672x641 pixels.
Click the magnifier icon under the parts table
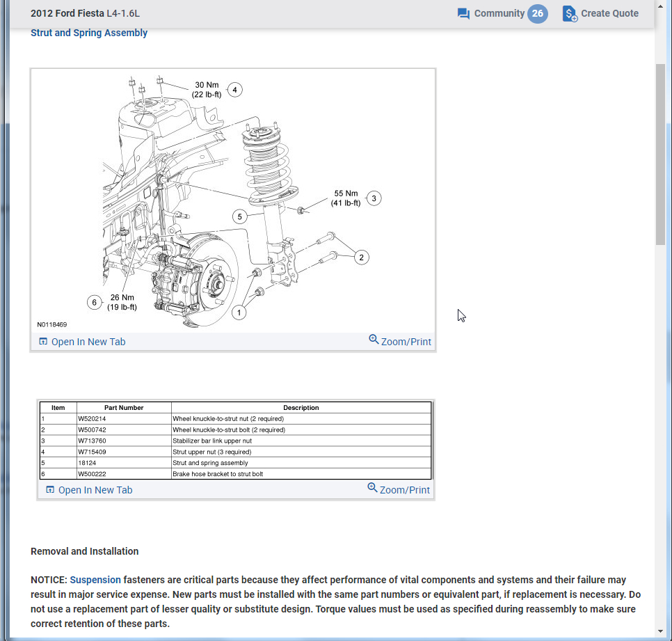[372, 488]
